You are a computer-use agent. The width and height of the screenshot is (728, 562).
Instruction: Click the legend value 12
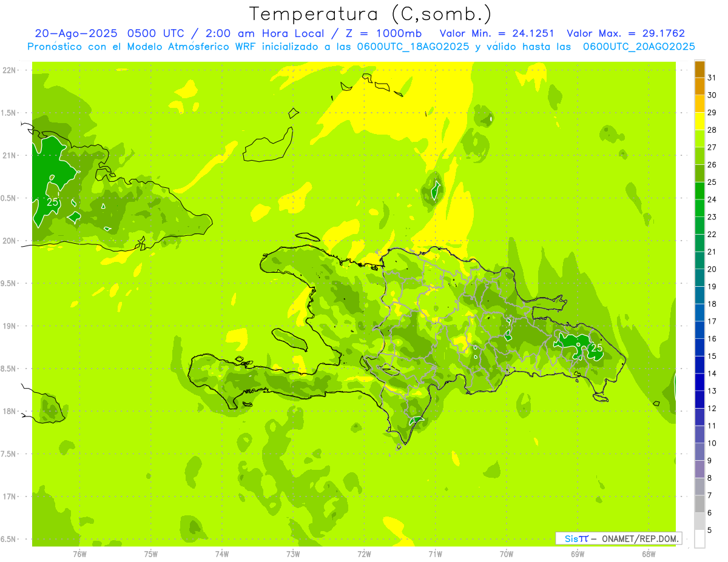(712, 408)
